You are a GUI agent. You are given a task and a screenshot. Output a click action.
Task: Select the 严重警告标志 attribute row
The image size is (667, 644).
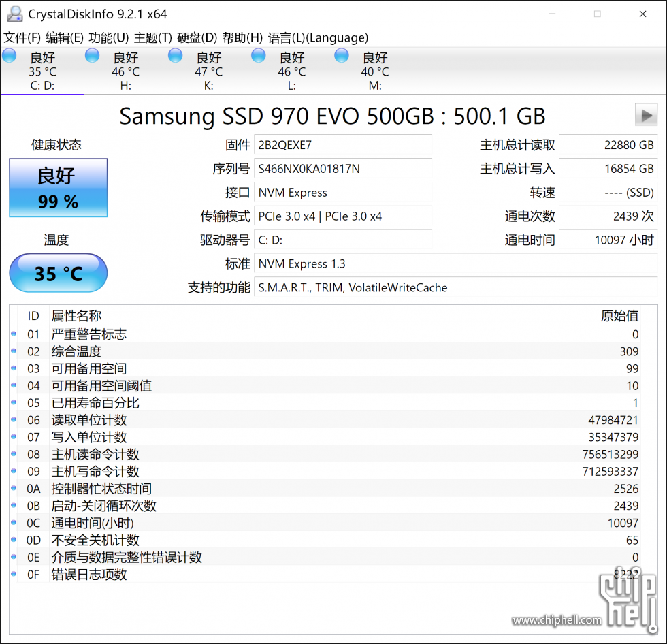pos(325,334)
